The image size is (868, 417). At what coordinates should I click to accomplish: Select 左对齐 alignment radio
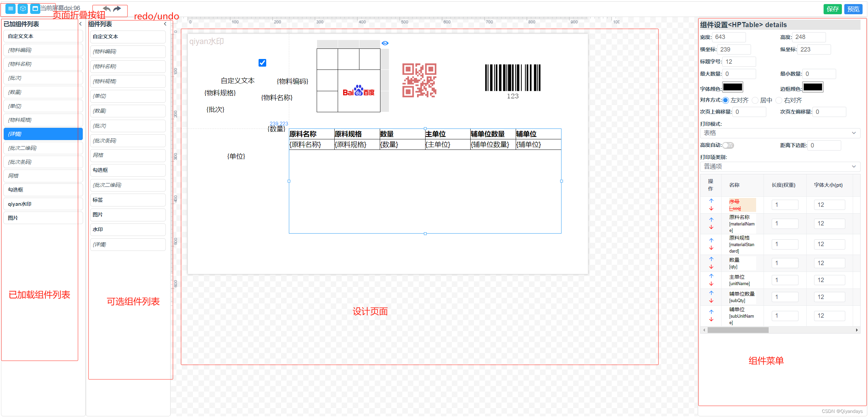point(726,100)
